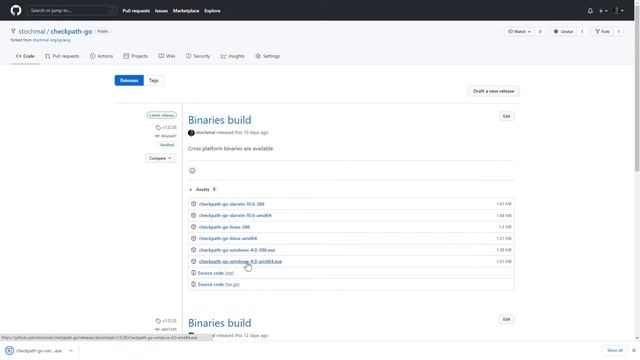Switch to the Insights tab

pos(233,56)
